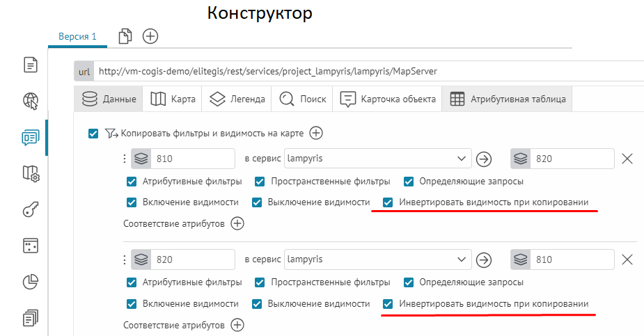
Task: Uncheck first Инвертировать видимость при копировании
Action: 388,202
